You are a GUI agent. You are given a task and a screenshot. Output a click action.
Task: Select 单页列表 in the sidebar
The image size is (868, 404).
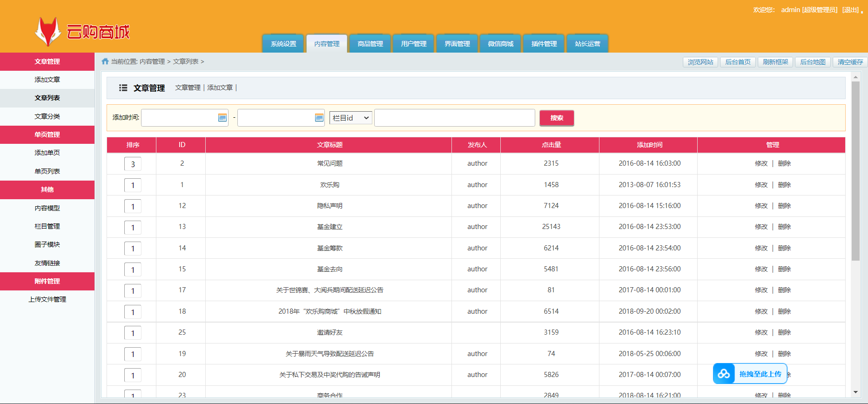point(47,171)
